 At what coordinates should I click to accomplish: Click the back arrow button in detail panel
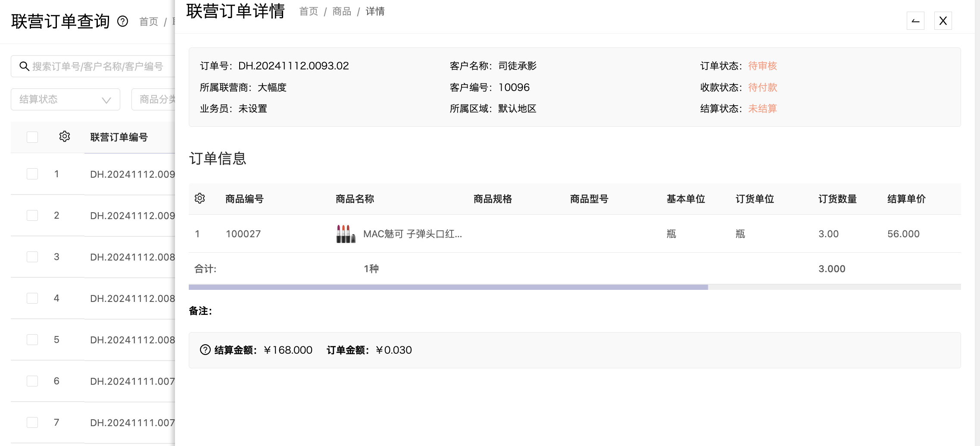915,21
